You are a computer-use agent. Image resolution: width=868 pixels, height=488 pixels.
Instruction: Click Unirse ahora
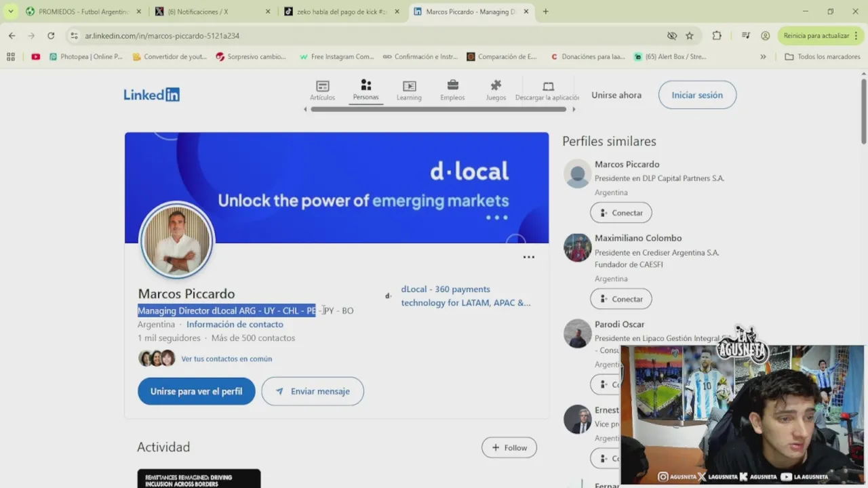point(616,95)
